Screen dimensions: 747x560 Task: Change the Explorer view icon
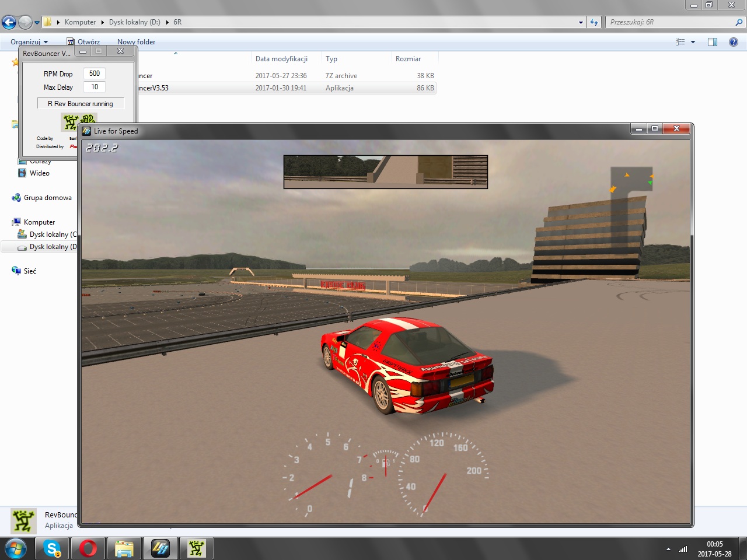coord(680,42)
